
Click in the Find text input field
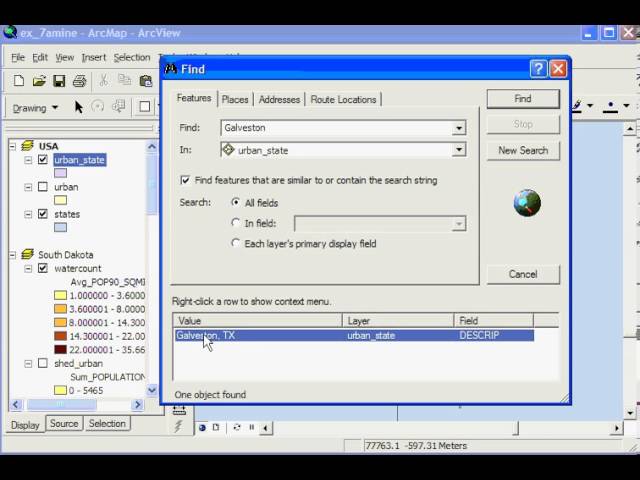pyautogui.click(x=337, y=128)
